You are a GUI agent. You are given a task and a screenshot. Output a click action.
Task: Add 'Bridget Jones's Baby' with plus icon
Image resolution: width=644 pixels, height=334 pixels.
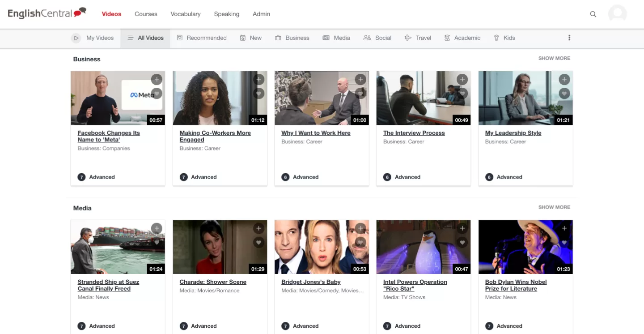(x=360, y=228)
